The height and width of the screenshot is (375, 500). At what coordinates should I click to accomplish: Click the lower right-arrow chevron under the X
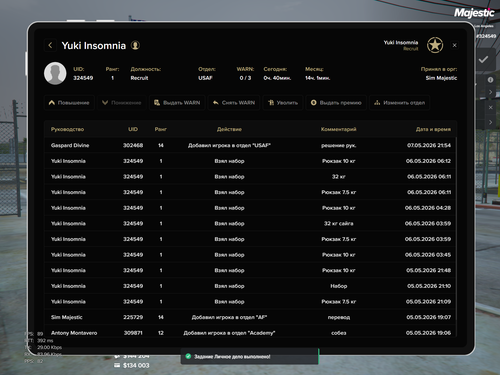tap(490, 122)
